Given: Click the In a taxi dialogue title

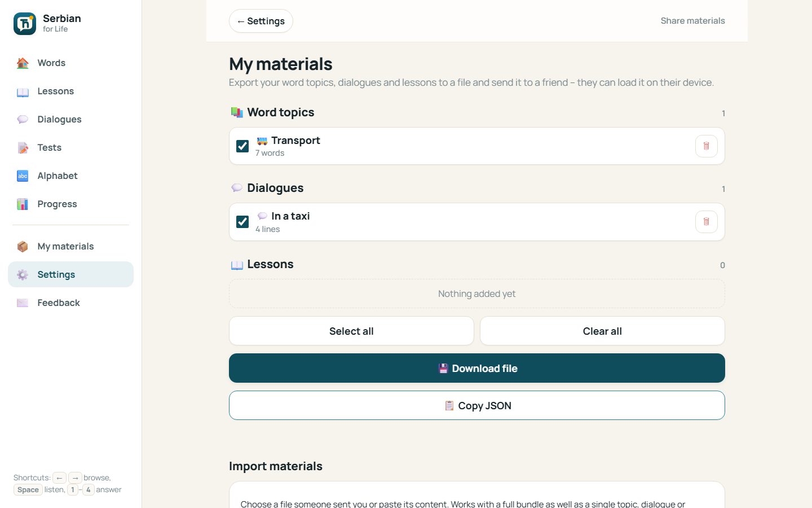Looking at the screenshot, I should pos(290,216).
